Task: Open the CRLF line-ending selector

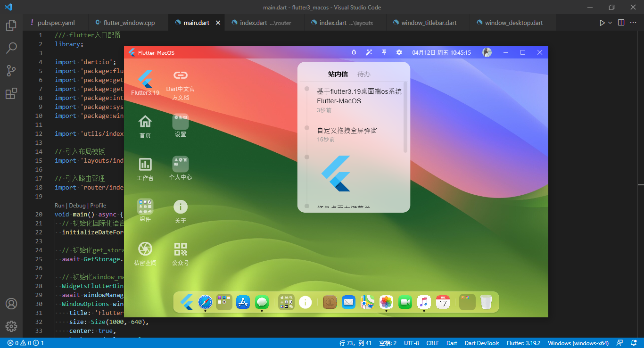Action: click(x=432, y=343)
